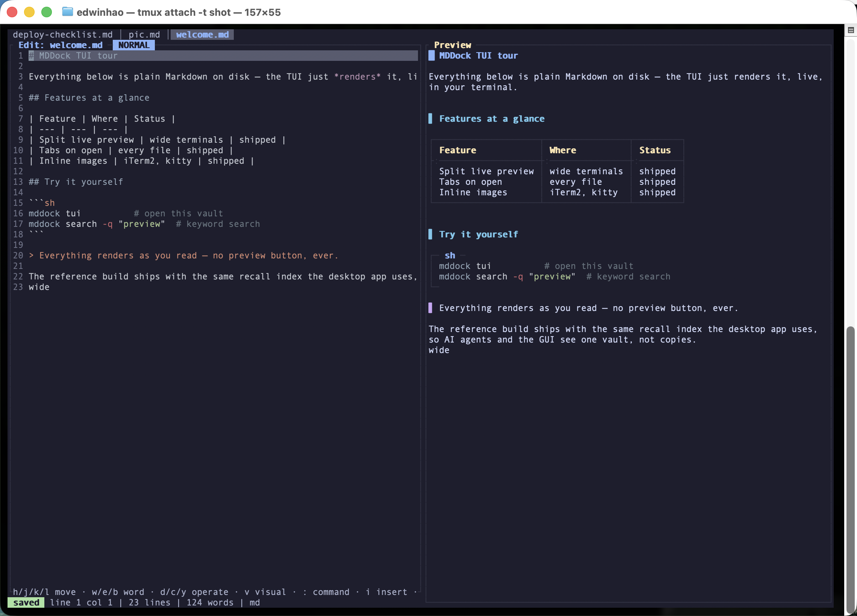Click the '| Feature | Where | Status |' editor row
This screenshot has height=616, width=857.
(x=102, y=119)
